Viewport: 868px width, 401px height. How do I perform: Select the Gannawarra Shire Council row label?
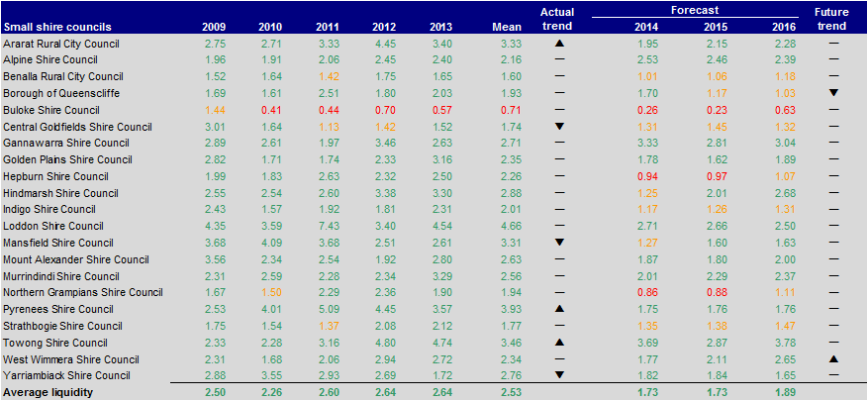pyautogui.click(x=66, y=143)
